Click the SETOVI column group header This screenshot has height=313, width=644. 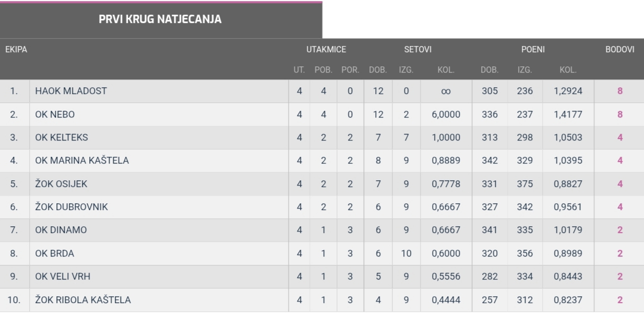[x=418, y=50]
